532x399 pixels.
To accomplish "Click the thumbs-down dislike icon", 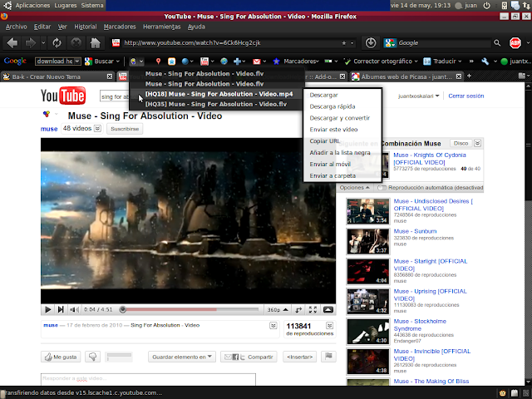I will click(93, 357).
